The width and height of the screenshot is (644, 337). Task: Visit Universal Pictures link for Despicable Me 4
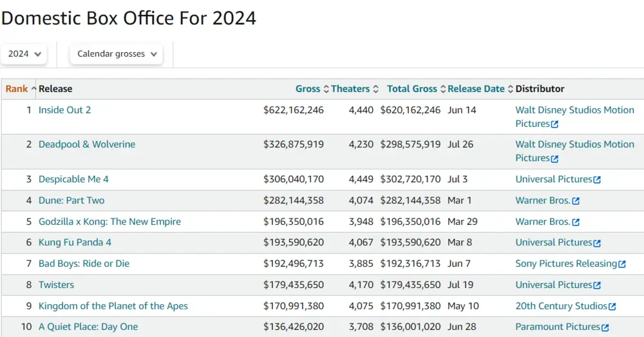pos(553,179)
